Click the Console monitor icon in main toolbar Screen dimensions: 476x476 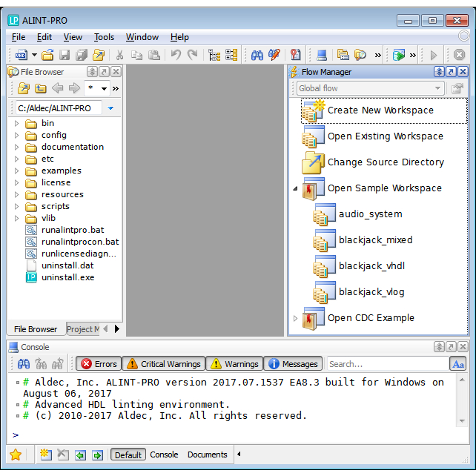[322, 55]
